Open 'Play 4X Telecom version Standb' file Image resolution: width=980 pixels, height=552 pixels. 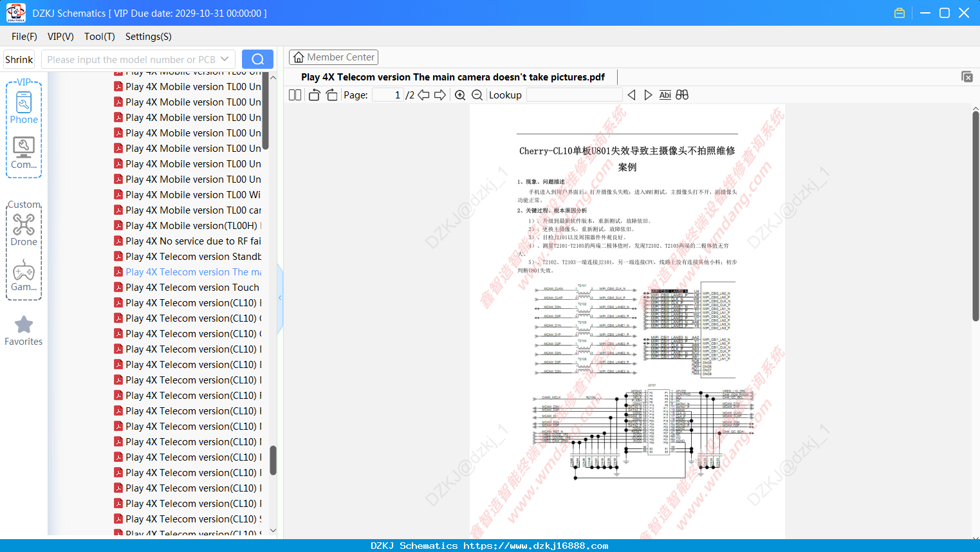coord(193,256)
